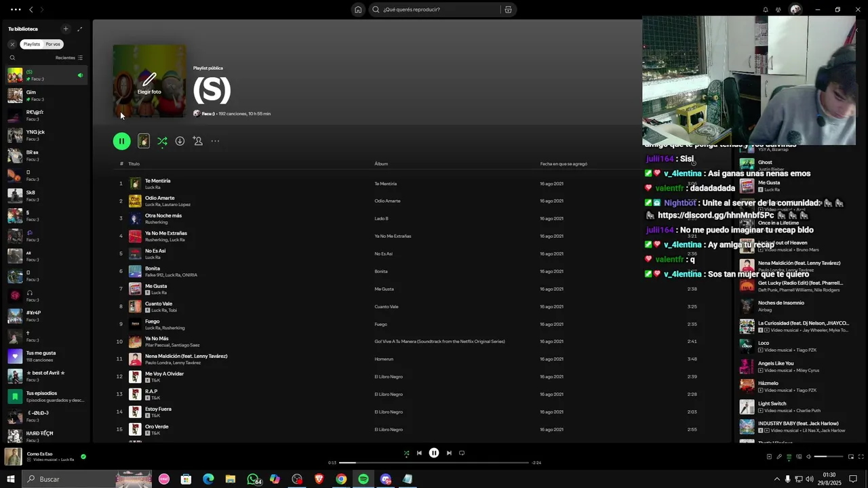Toggle the green saved check for Como Es Eso
Viewport: 868px width, 488px height.
point(83,456)
